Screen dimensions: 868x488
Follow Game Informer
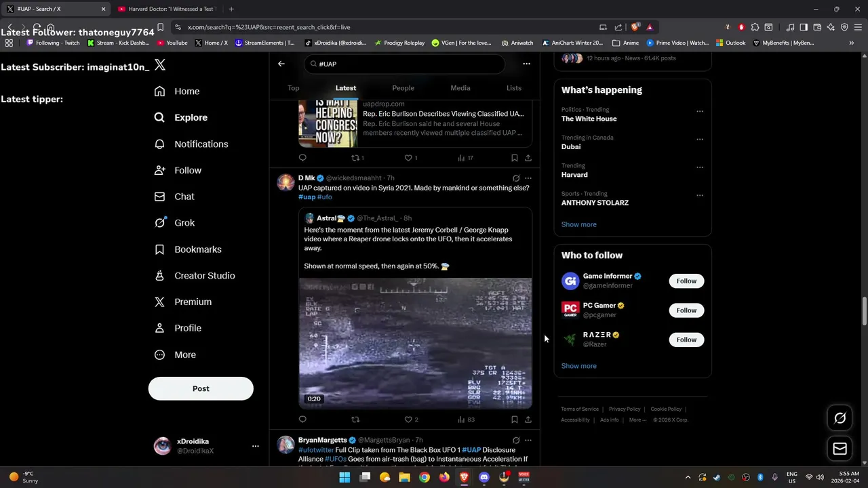coord(686,281)
